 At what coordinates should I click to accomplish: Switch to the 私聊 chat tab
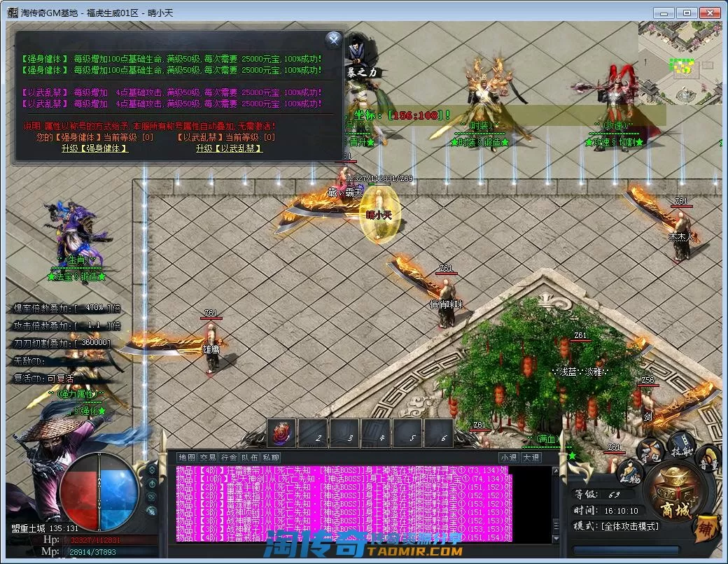point(271,457)
